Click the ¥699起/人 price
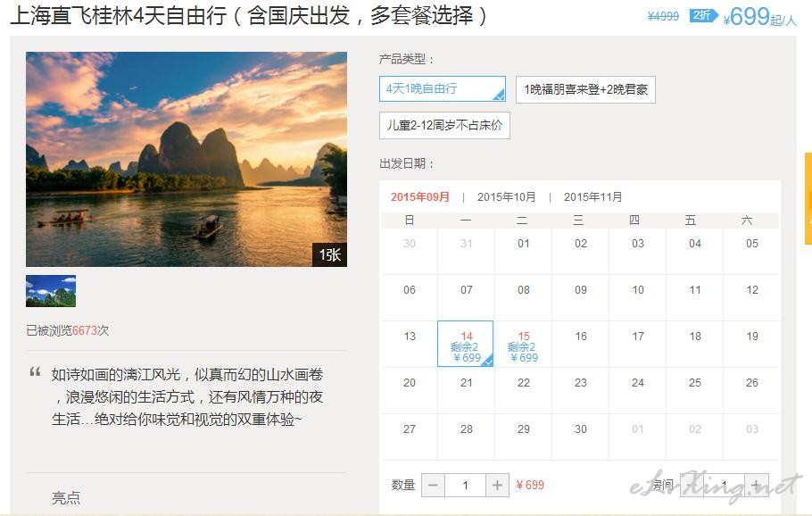The width and height of the screenshot is (812, 516). point(759,17)
